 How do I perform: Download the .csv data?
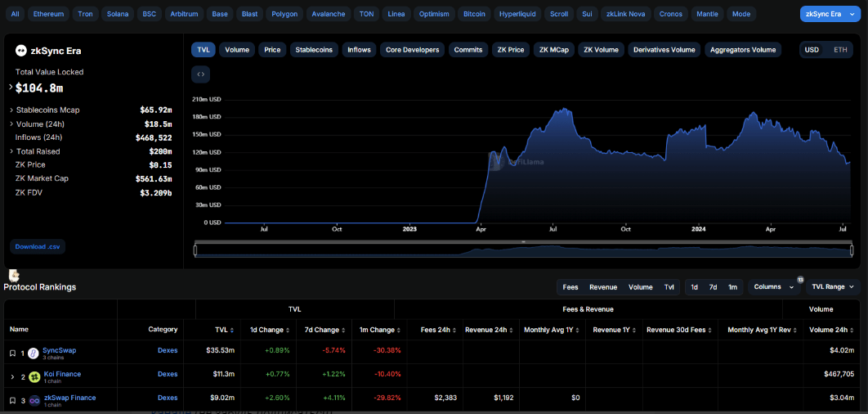point(38,246)
